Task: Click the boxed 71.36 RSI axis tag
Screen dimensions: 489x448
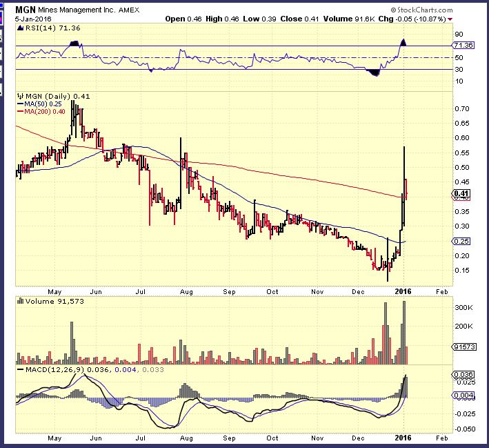Action: coord(463,46)
